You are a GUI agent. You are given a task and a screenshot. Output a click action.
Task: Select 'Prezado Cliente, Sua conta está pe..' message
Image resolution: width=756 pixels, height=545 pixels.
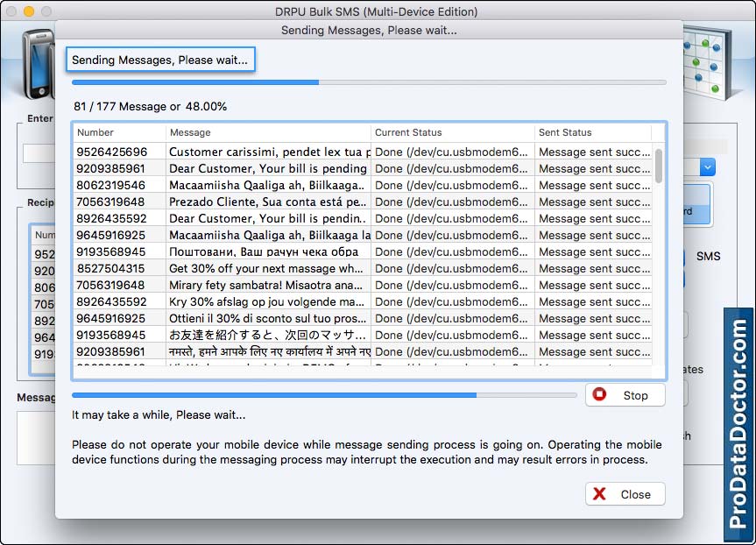(x=267, y=202)
